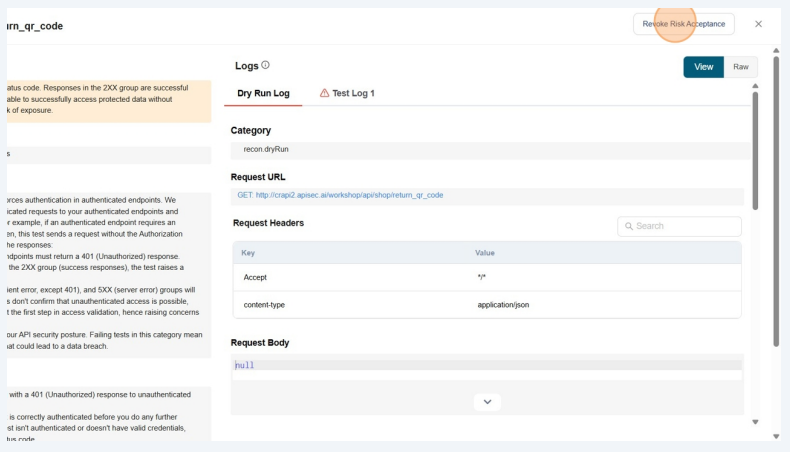Viewport: 790px width, 452px height.
Task: Click the info icon next to Logs
Action: [266, 65]
